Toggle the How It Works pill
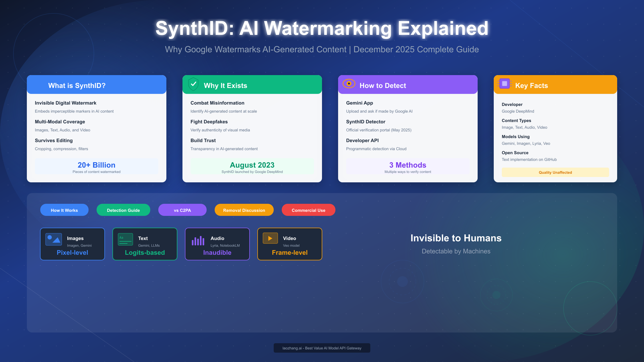This screenshot has height=362, width=644. [64, 210]
